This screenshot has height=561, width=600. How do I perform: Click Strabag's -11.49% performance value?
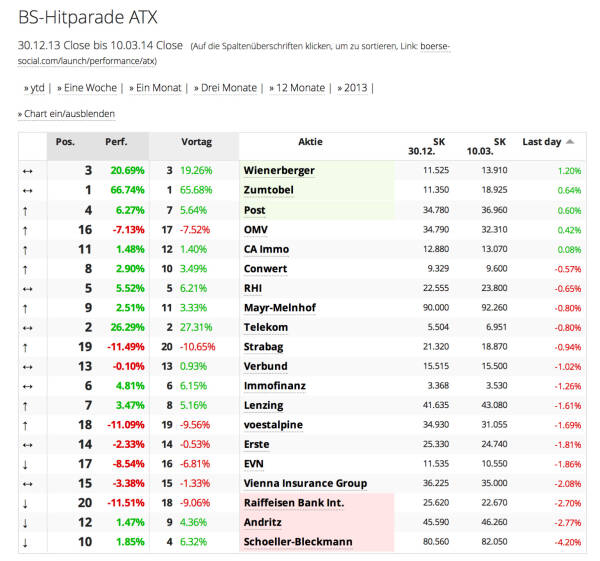coord(126,347)
